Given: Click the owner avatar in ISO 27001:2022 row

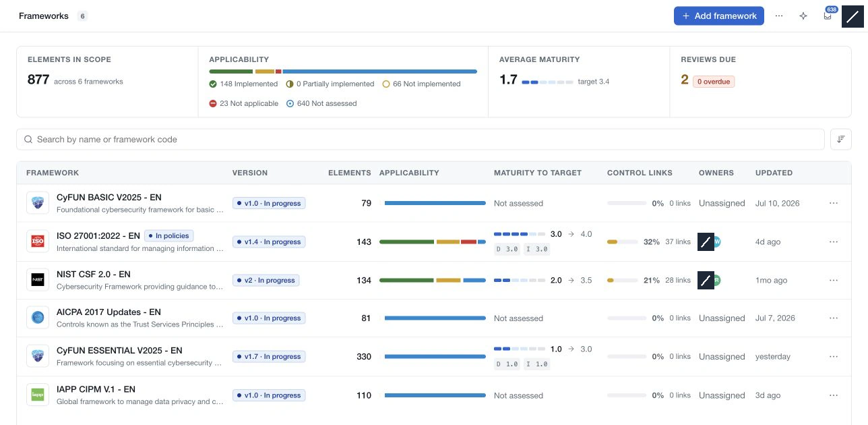Looking at the screenshot, I should (706, 242).
